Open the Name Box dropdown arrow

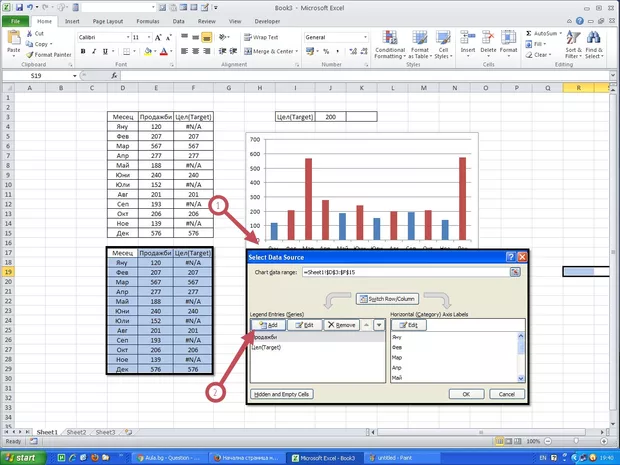click(74, 76)
